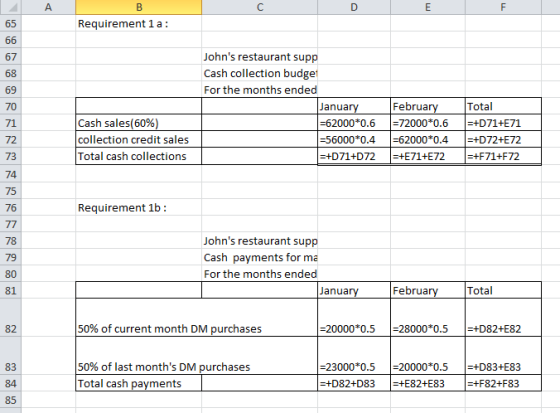
Task: Click cell with formula =72000*0.6
Action: point(428,123)
